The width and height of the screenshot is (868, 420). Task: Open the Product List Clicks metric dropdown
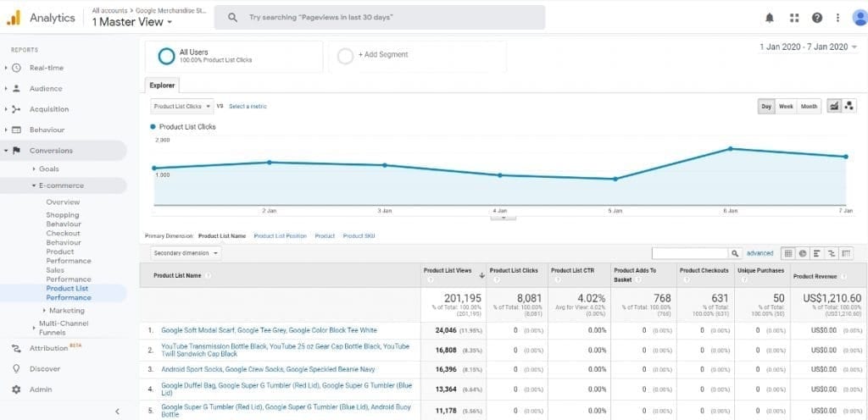click(x=182, y=106)
